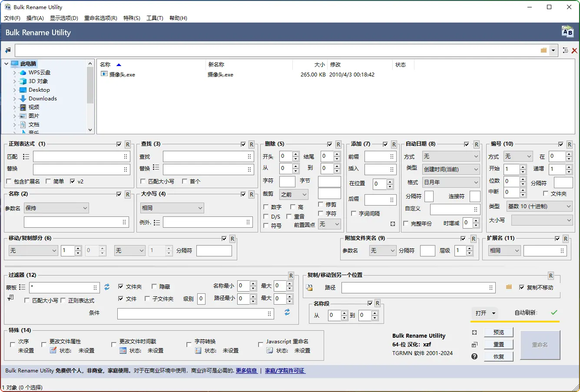Click the 蒙板 list icon in 过滤器
The height and width of the screenshot is (392, 580).
22,287
